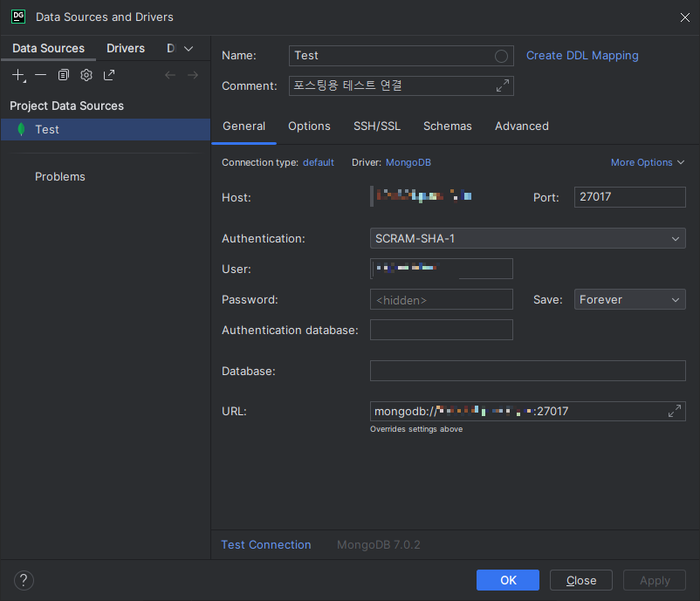The width and height of the screenshot is (700, 601).
Task: Close the dialog with X button
Action: (x=685, y=17)
